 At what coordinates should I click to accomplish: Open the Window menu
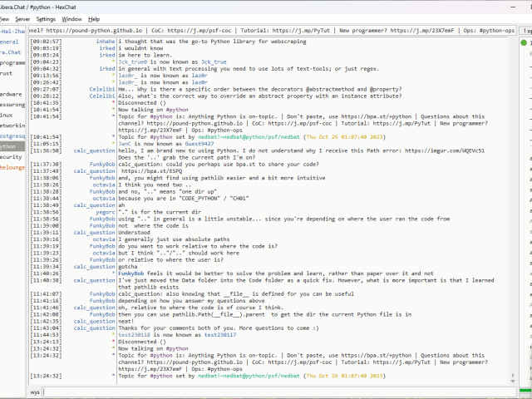point(72,18)
